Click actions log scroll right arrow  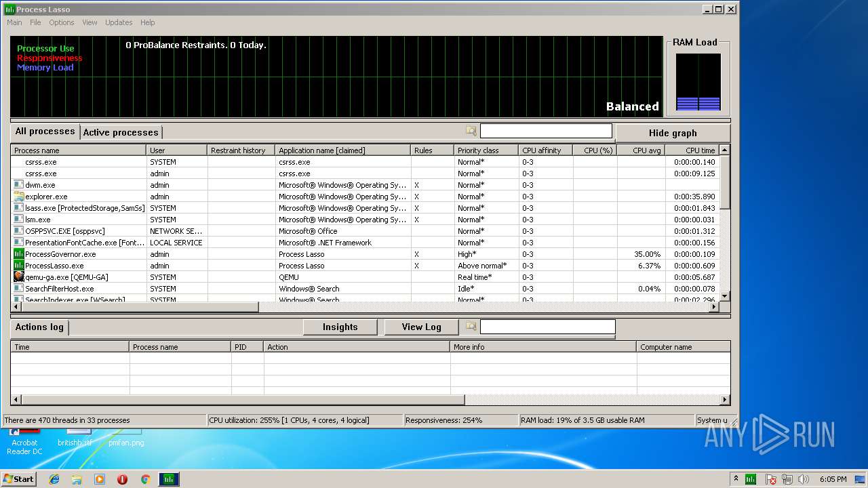(725, 400)
